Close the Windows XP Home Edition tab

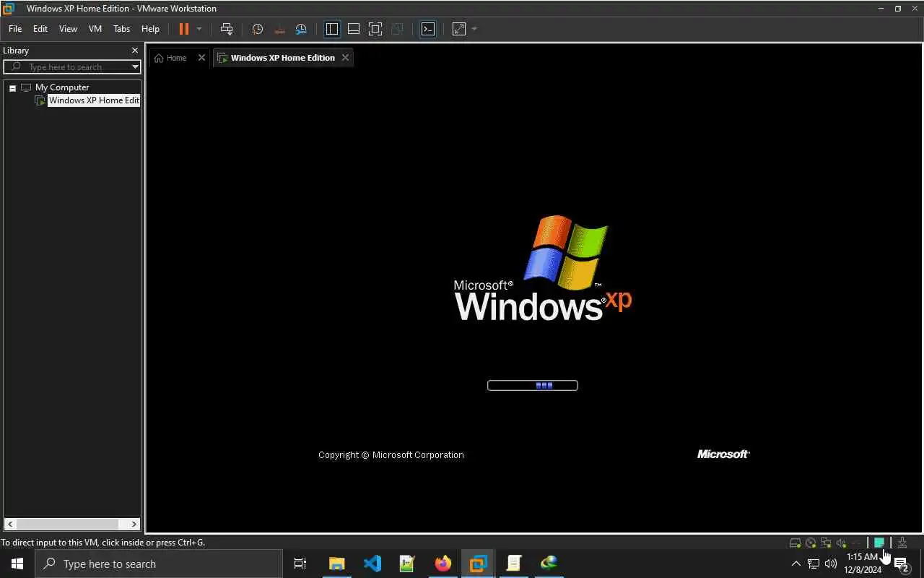click(345, 58)
